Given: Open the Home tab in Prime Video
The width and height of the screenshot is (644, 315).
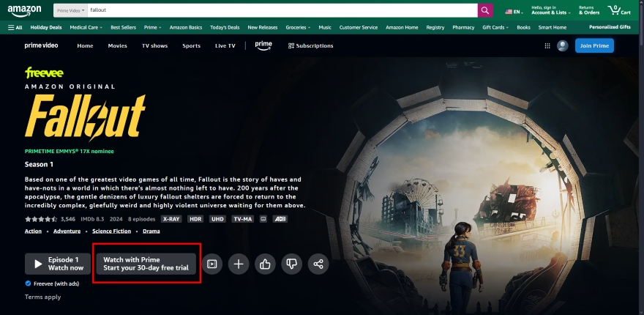Looking at the screenshot, I should [x=85, y=45].
